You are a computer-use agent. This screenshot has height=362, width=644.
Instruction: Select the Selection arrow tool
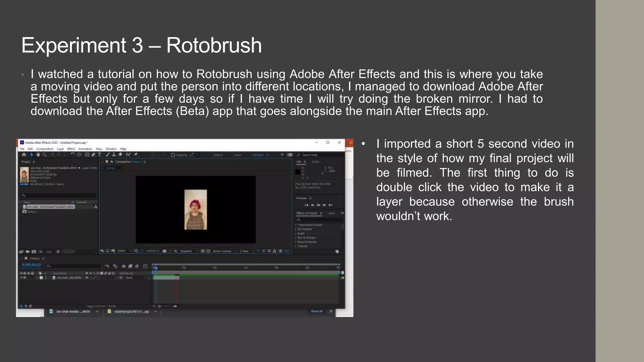click(x=32, y=155)
